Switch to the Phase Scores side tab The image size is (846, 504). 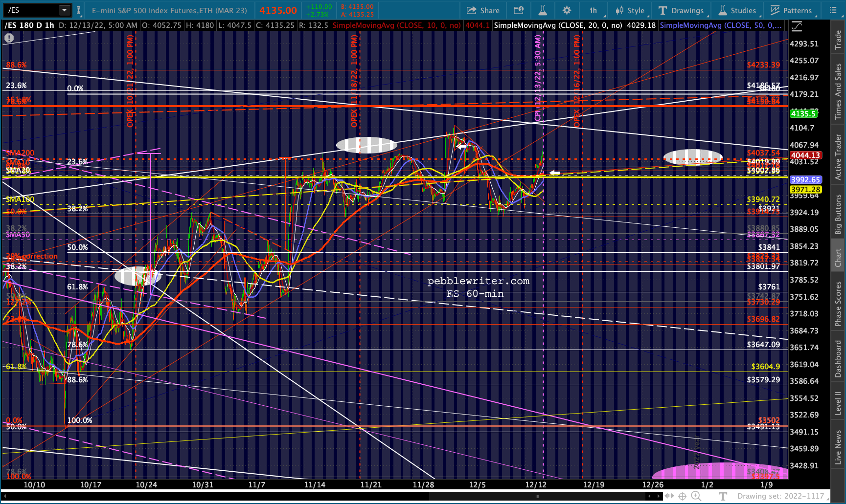point(838,304)
